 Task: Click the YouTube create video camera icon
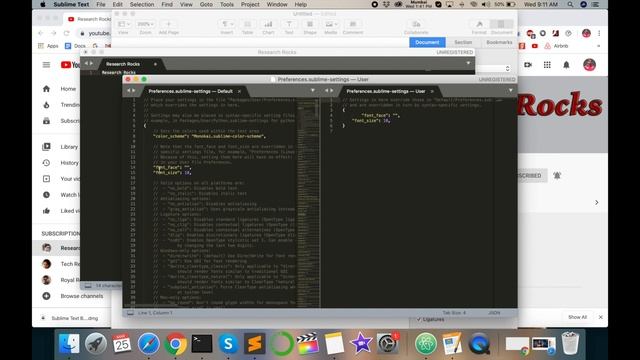pyautogui.click(x=528, y=65)
